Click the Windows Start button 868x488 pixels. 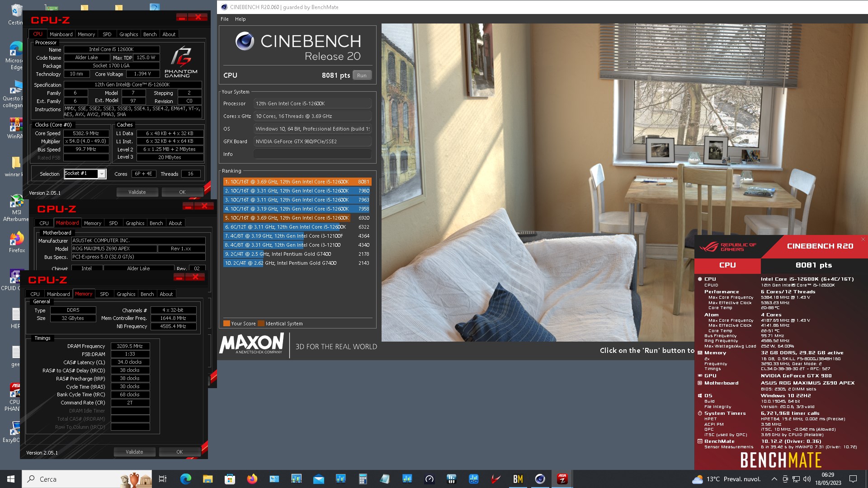[x=11, y=479]
